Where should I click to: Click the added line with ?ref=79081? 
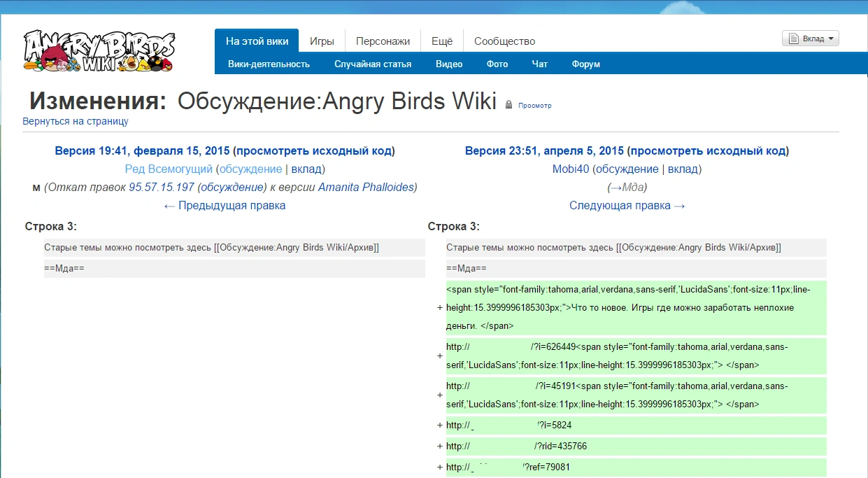tap(636, 467)
